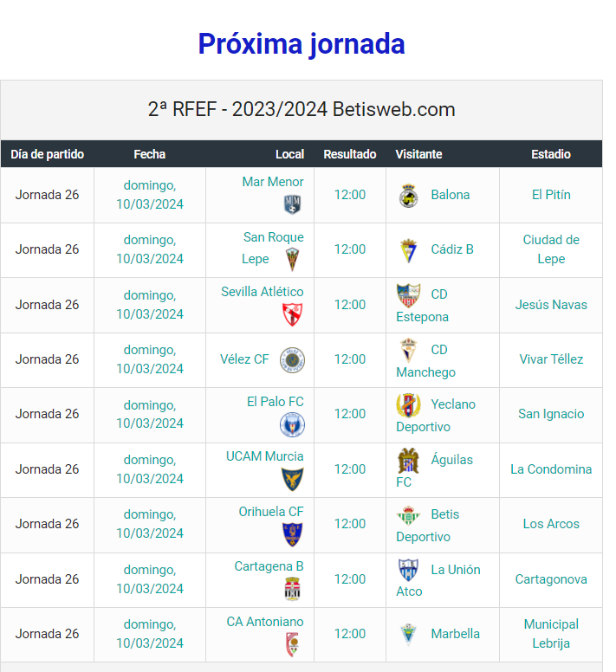Open the El Pitín stadium link
The height and width of the screenshot is (672, 616).
coord(551,195)
